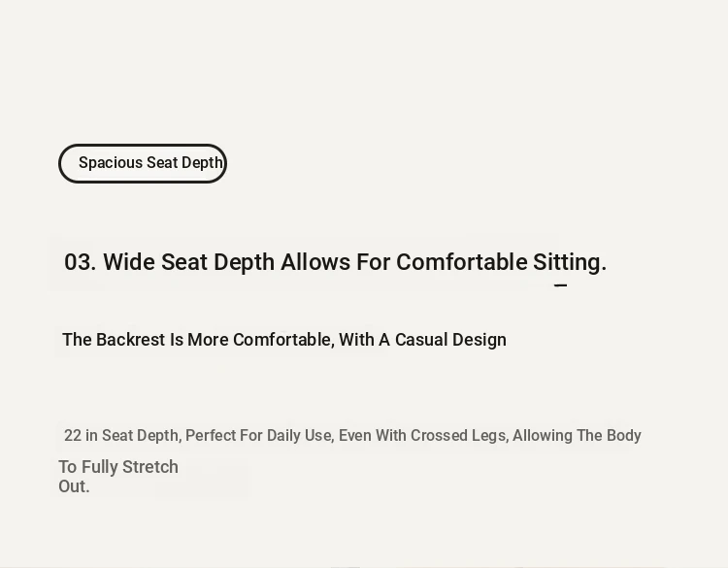728x568 pixels.
Task: Click 'Allowing The Body' phrase
Action: coord(577,436)
